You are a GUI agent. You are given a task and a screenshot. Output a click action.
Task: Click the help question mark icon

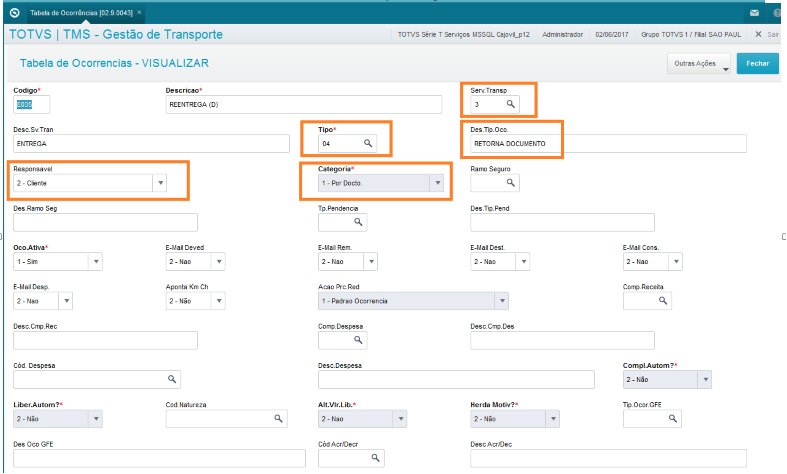click(777, 13)
